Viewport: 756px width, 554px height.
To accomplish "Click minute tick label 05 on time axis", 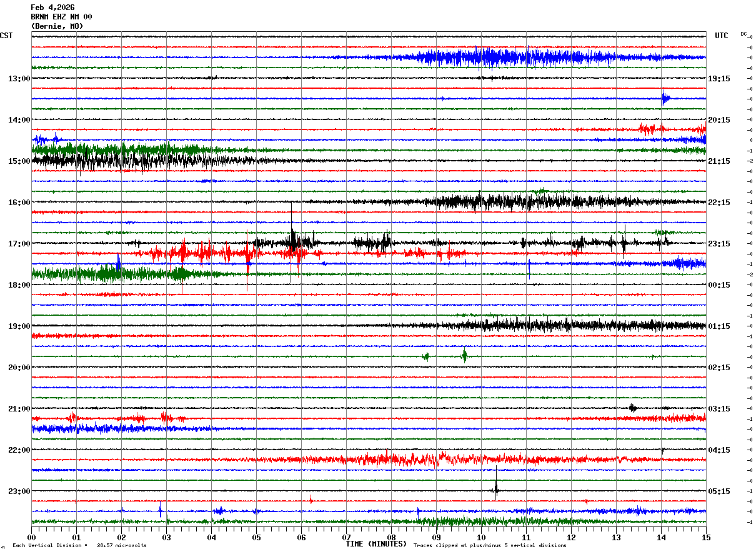I will coord(256,537).
